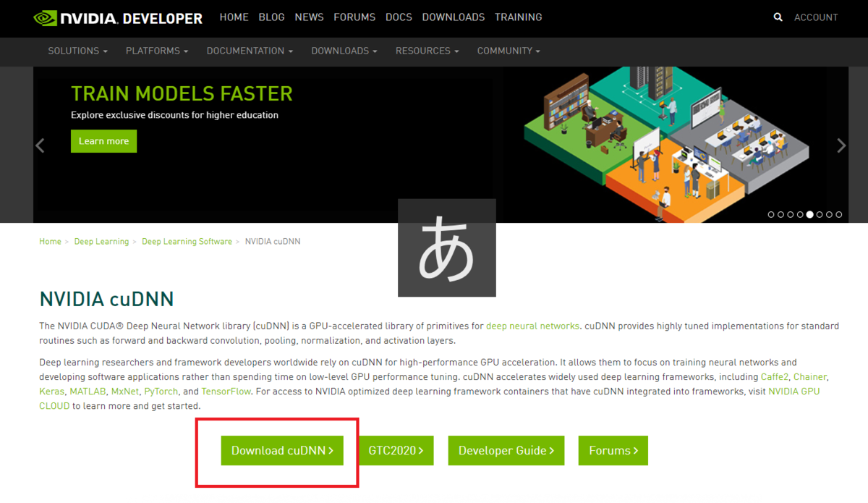Open the Caffe2 framework link
This screenshot has height=503, width=868.
tap(775, 377)
